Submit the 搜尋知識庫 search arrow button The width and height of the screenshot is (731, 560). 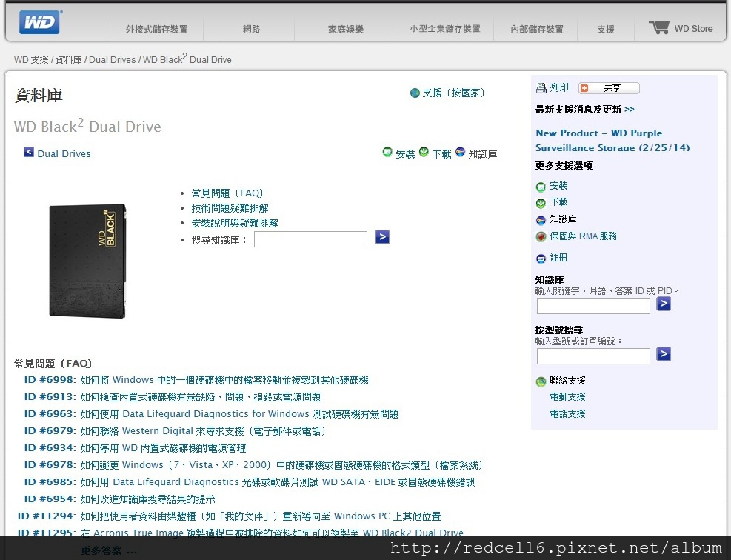pos(382,237)
